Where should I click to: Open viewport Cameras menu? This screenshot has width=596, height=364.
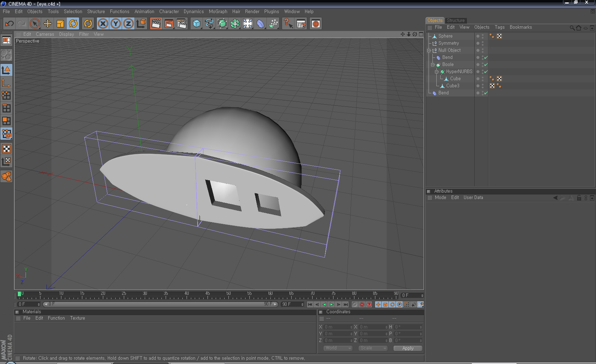(45, 34)
